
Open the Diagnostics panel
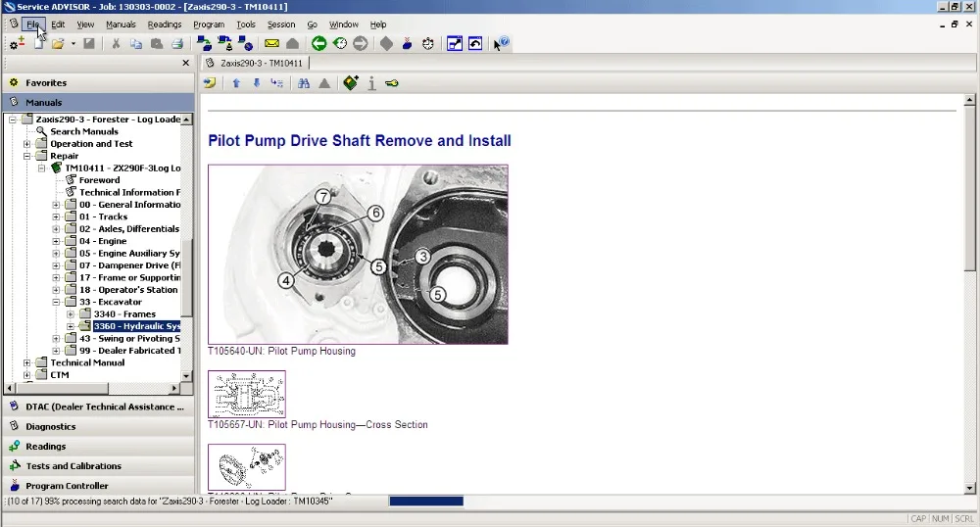[x=51, y=426]
